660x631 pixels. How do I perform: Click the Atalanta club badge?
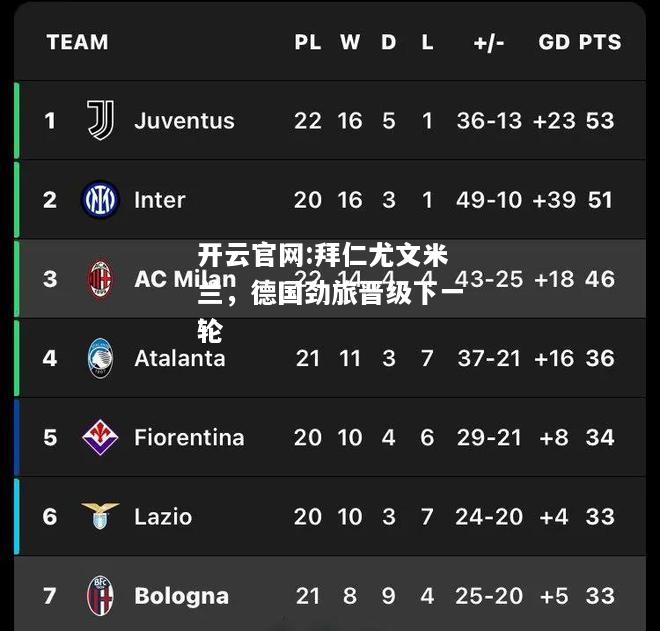point(100,358)
